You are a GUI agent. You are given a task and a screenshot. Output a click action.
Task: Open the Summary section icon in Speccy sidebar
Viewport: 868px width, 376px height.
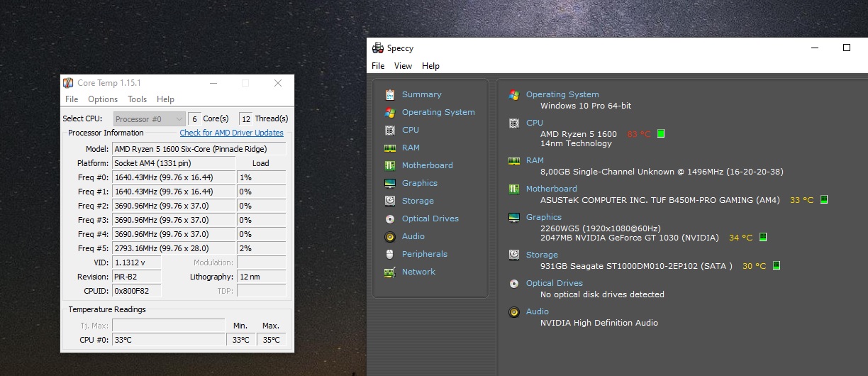[389, 94]
